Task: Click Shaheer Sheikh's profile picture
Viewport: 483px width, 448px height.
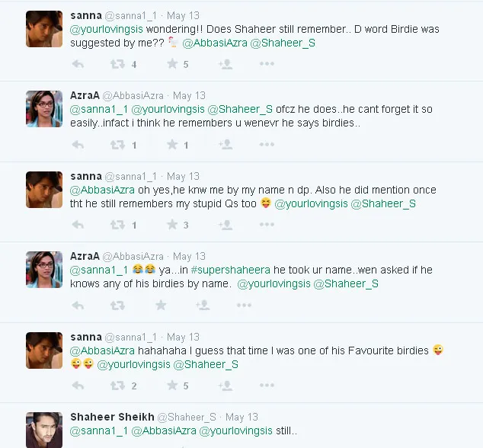Action: click(x=44, y=430)
